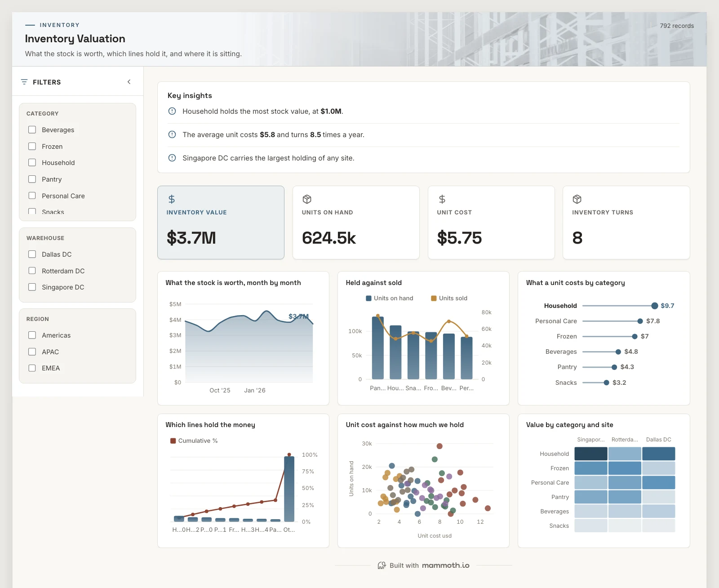Toggle the Cumulative % legend swatch
Image resolution: width=719 pixels, height=588 pixels.
pyautogui.click(x=173, y=441)
